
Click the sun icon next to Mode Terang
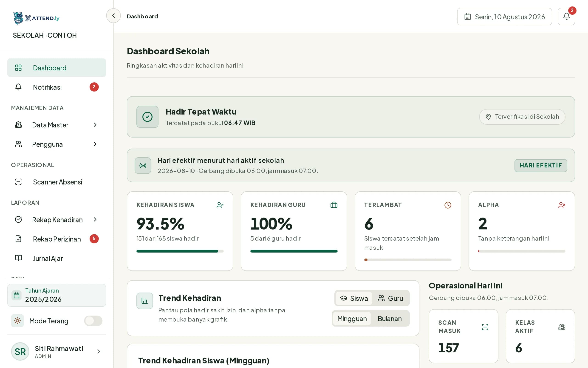click(17, 321)
